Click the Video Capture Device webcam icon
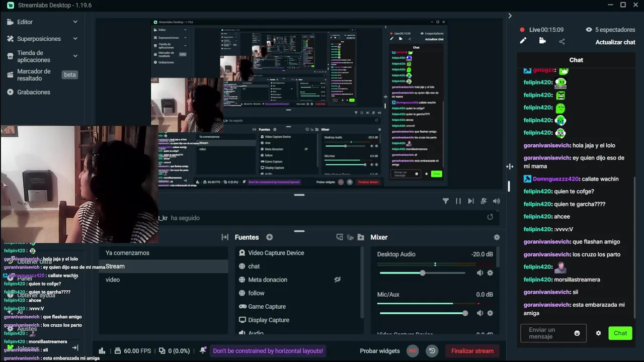Screen dimensions: 644x362 click(242, 253)
